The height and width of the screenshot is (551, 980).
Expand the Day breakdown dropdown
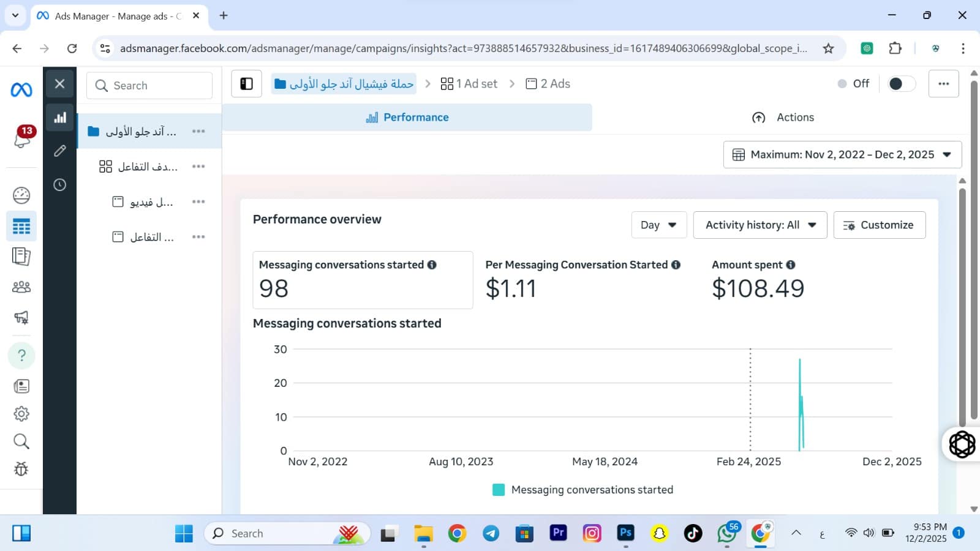[658, 225]
